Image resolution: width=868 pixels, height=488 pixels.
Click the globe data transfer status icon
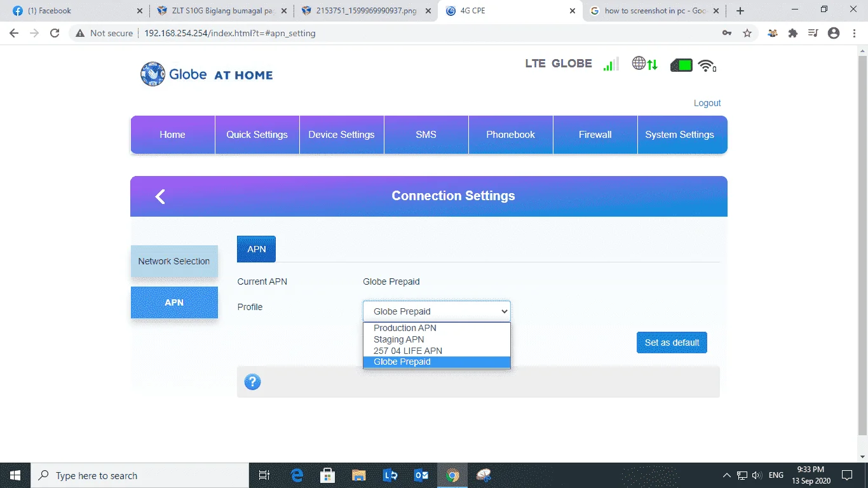(644, 64)
